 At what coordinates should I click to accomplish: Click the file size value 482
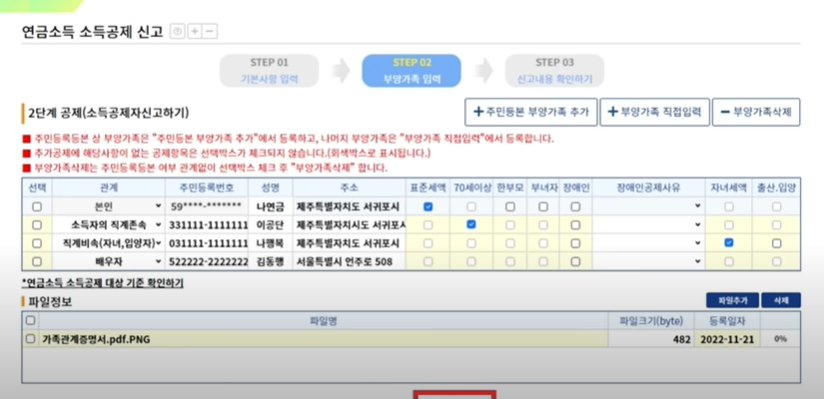(x=682, y=339)
